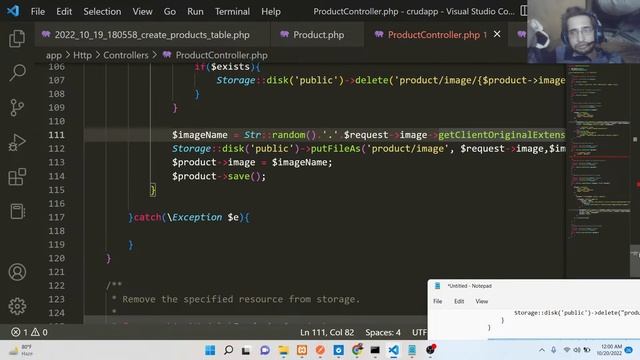640x360 pixels.
Task: Click on 'delete' method call on line 107
Action: coord(371,80)
